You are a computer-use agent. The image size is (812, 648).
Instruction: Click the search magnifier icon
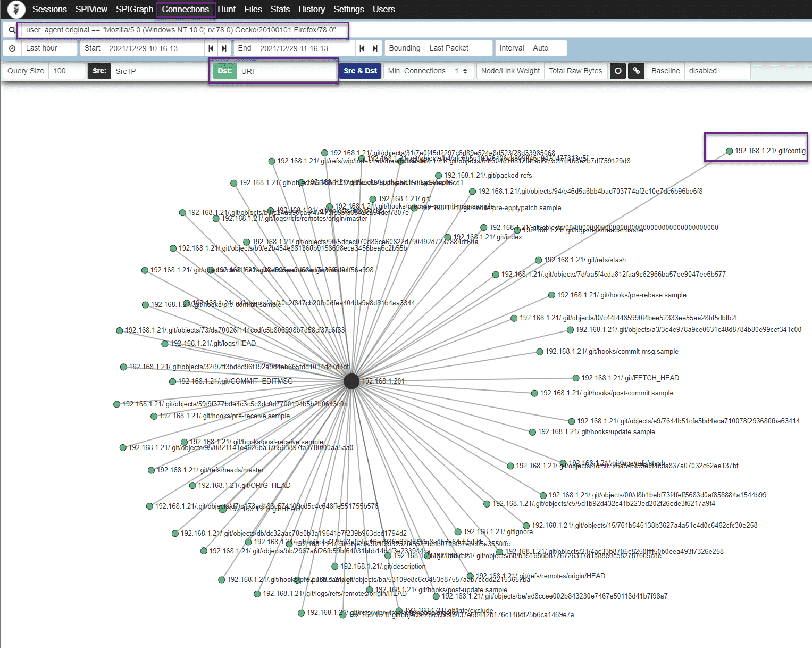tap(11, 30)
